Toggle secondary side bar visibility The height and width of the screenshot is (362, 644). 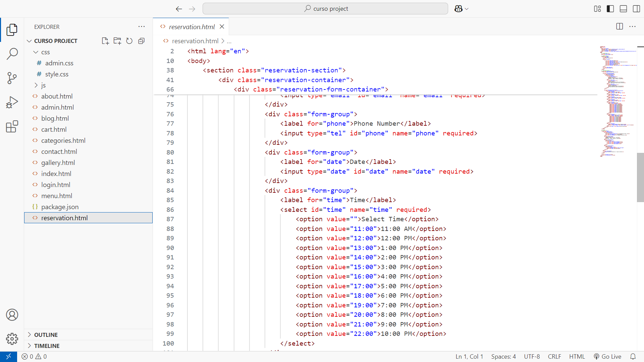(x=636, y=9)
